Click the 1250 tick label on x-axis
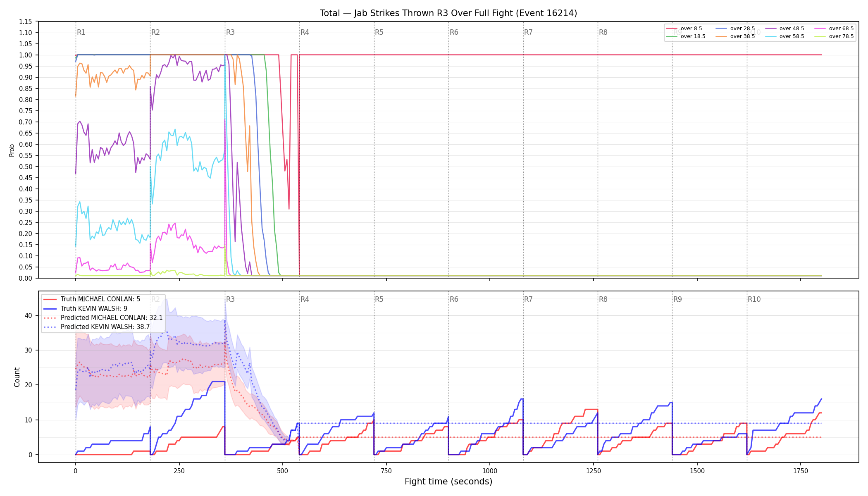The height and width of the screenshot is (496, 868). (x=594, y=471)
